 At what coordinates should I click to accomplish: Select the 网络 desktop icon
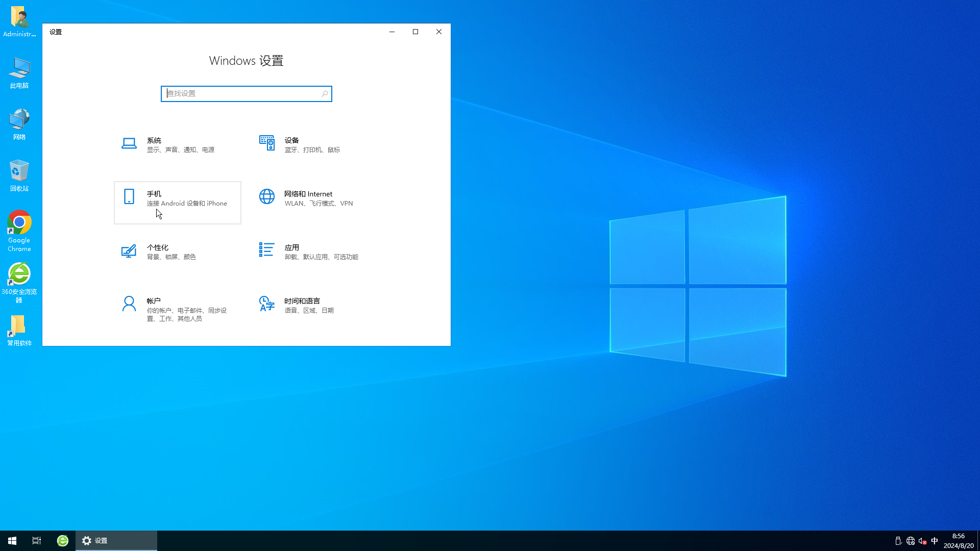tap(19, 124)
